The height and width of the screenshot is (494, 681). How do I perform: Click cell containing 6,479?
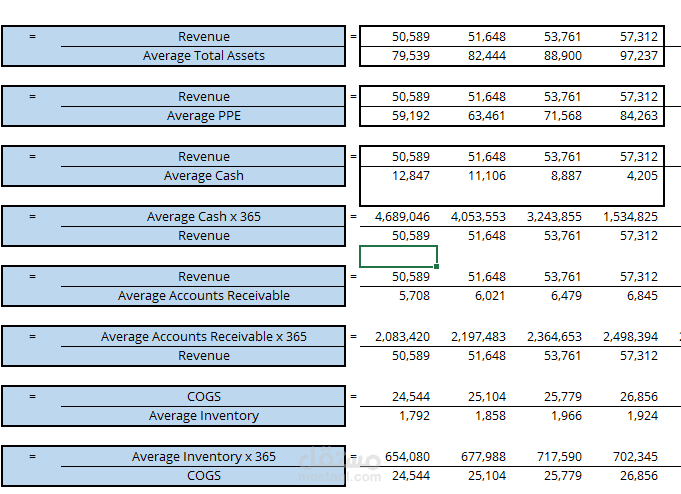(566, 295)
